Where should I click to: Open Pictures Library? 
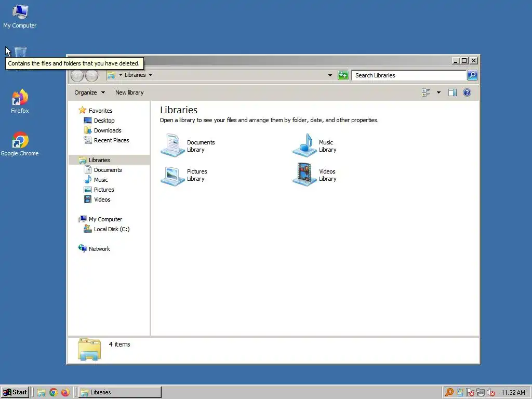[x=184, y=175]
